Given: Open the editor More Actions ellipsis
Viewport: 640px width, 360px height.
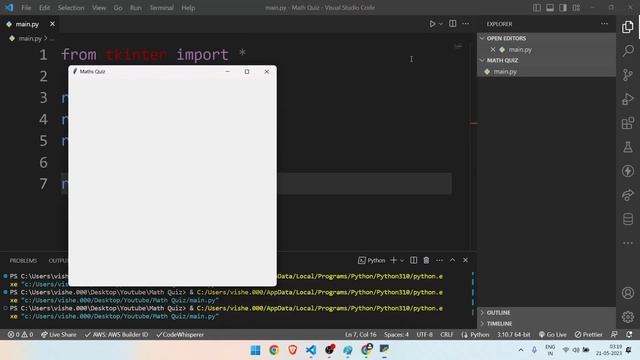Looking at the screenshot, I should point(465,24).
